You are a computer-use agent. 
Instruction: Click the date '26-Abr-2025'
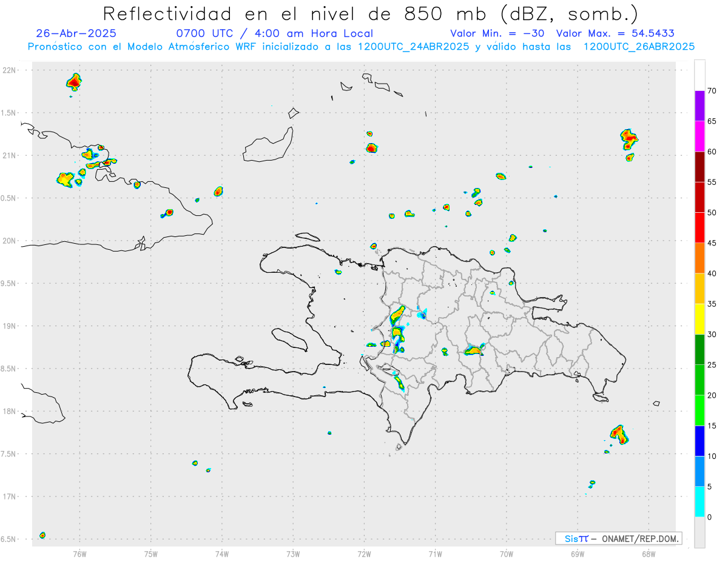(76, 33)
